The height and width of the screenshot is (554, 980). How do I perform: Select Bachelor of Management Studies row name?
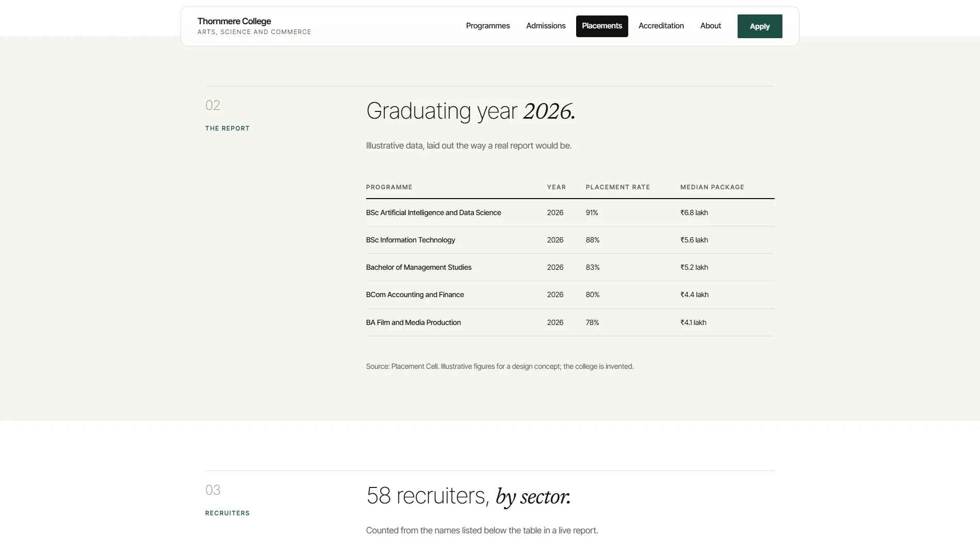(x=418, y=267)
